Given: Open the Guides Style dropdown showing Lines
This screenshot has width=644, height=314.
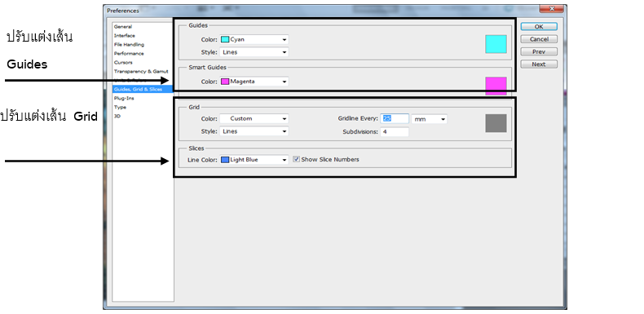Looking at the screenshot, I should point(254,52).
